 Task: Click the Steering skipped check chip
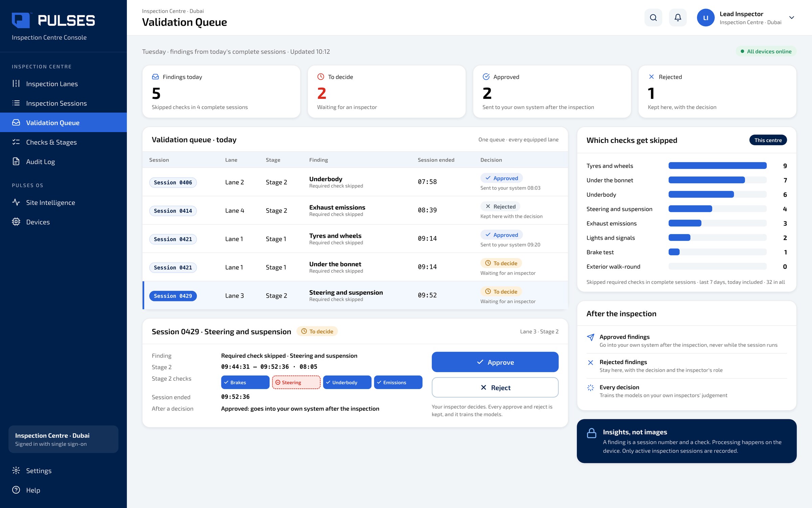click(296, 382)
